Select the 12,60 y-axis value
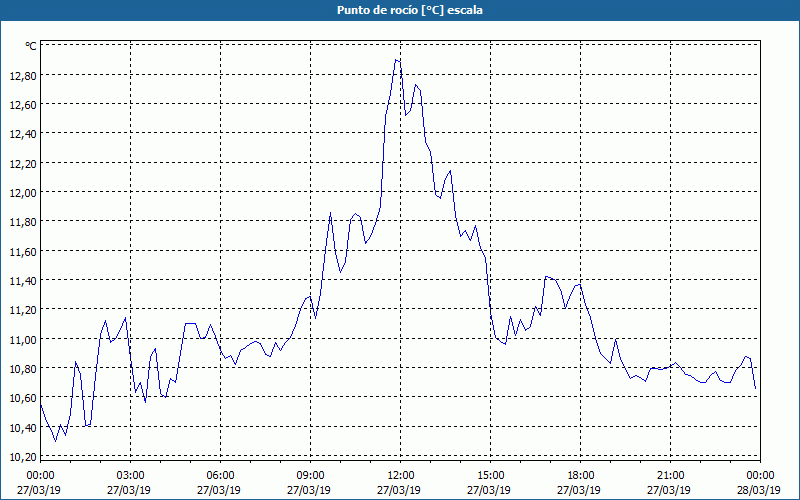 pos(23,105)
